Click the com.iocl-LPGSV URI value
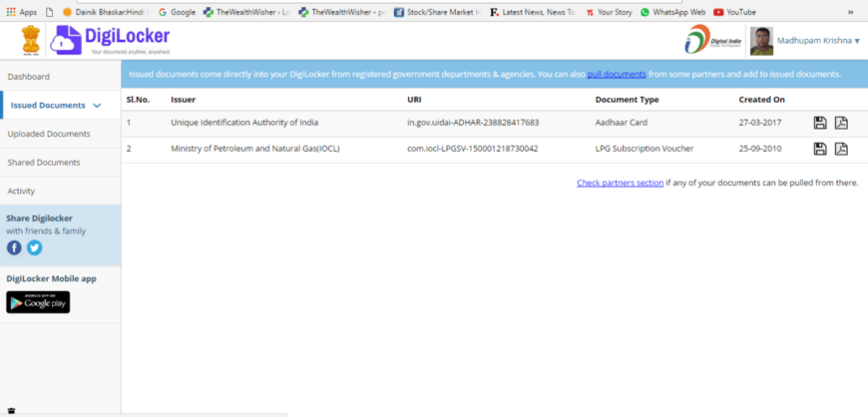 [x=472, y=149]
